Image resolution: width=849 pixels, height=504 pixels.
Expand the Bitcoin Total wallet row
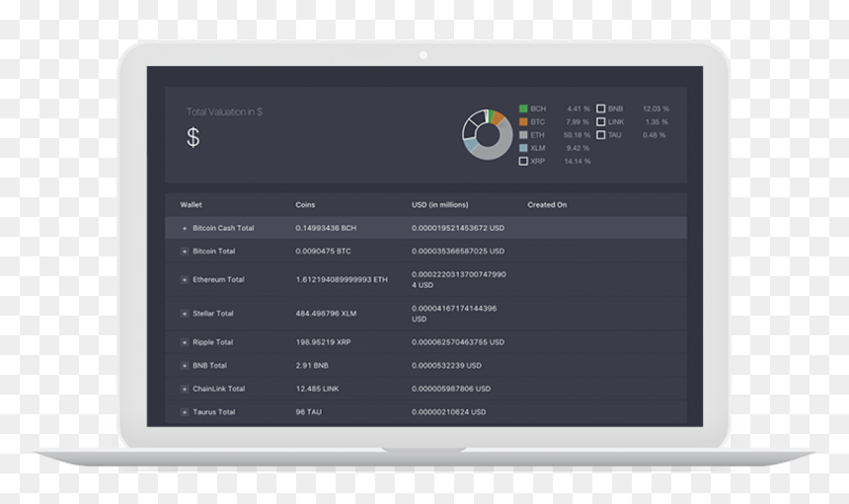coord(184,252)
